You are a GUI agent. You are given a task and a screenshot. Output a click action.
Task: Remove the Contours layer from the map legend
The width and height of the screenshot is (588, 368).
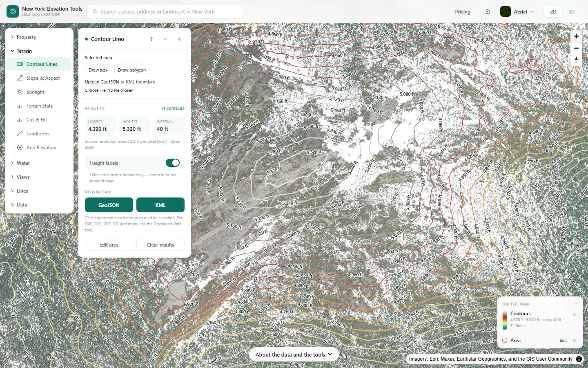tap(574, 314)
